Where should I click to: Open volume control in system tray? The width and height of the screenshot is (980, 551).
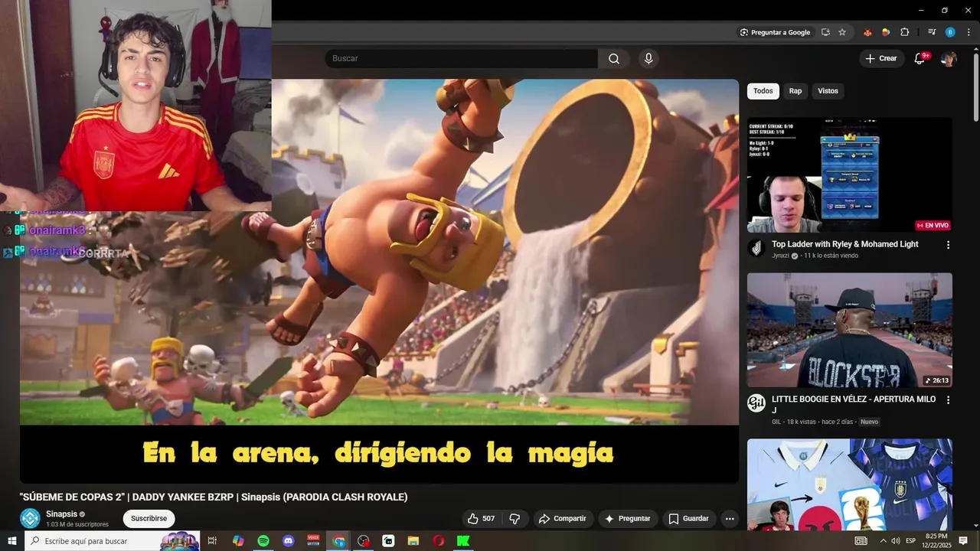(x=896, y=541)
